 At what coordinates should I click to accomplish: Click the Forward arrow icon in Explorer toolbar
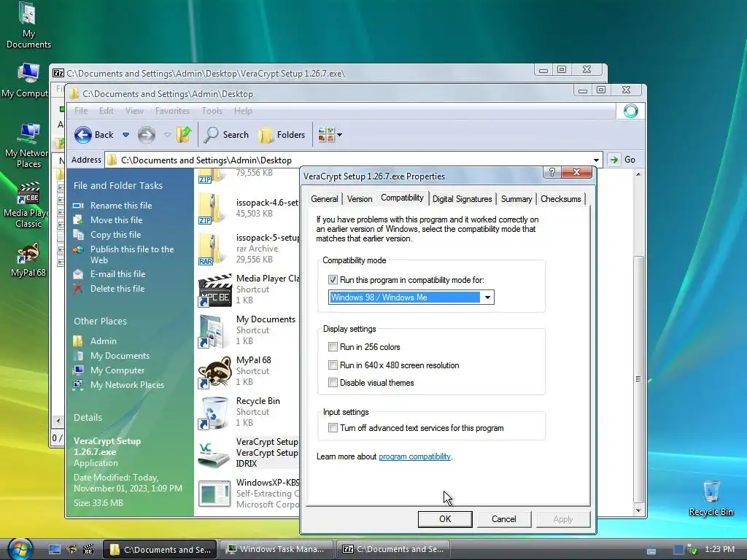(x=146, y=135)
